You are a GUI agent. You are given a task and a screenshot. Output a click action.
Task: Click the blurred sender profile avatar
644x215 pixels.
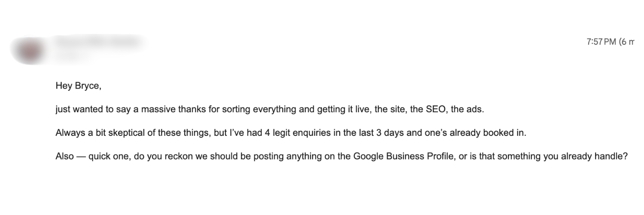[x=29, y=51]
